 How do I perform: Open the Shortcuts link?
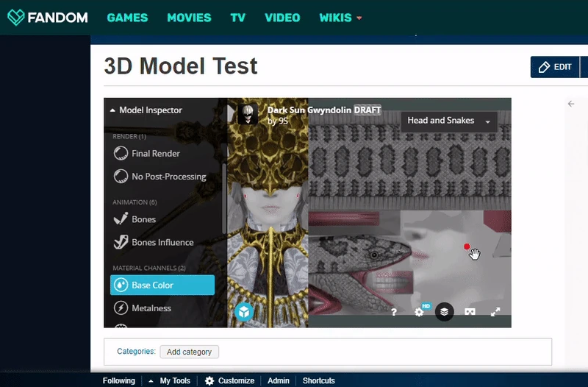click(319, 380)
